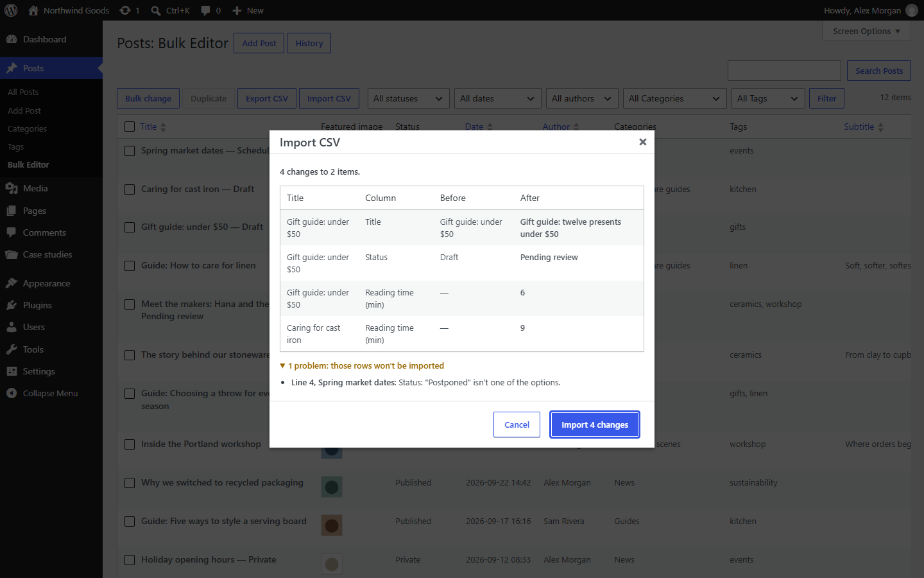Image resolution: width=924 pixels, height=578 pixels.
Task: Close the Import CSV dialog
Action: 642,142
